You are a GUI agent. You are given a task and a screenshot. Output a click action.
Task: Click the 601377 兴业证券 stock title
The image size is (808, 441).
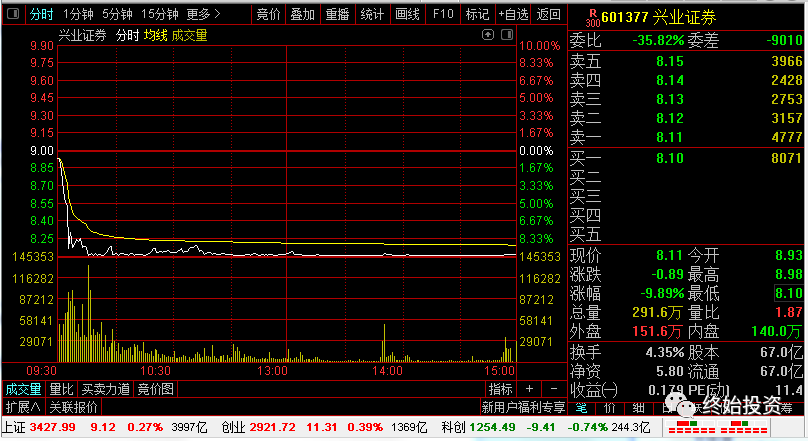point(659,18)
